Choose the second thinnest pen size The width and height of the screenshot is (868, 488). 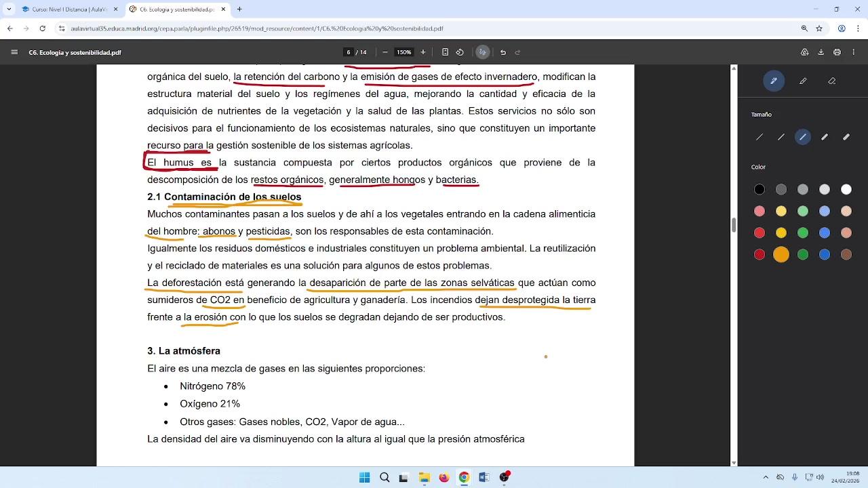(781, 137)
